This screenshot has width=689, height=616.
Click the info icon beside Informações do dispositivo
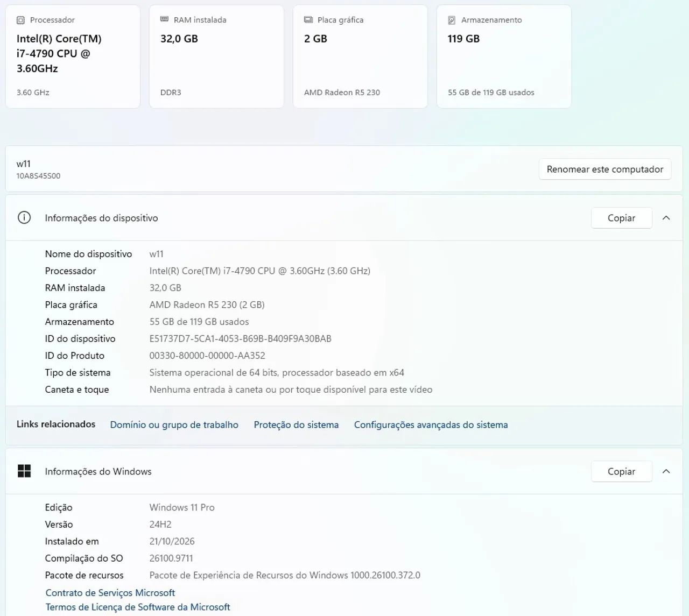[x=24, y=218]
